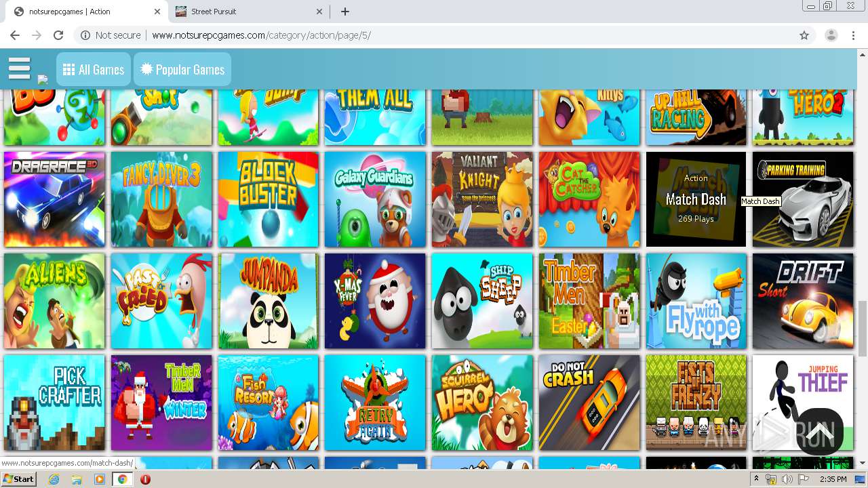Open the Popular Games page
Image resolution: width=868 pixels, height=488 pixels.
(x=182, y=70)
